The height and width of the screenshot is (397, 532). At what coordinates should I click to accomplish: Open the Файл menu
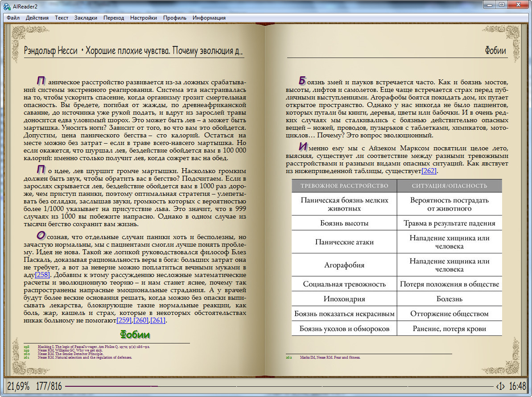point(13,18)
